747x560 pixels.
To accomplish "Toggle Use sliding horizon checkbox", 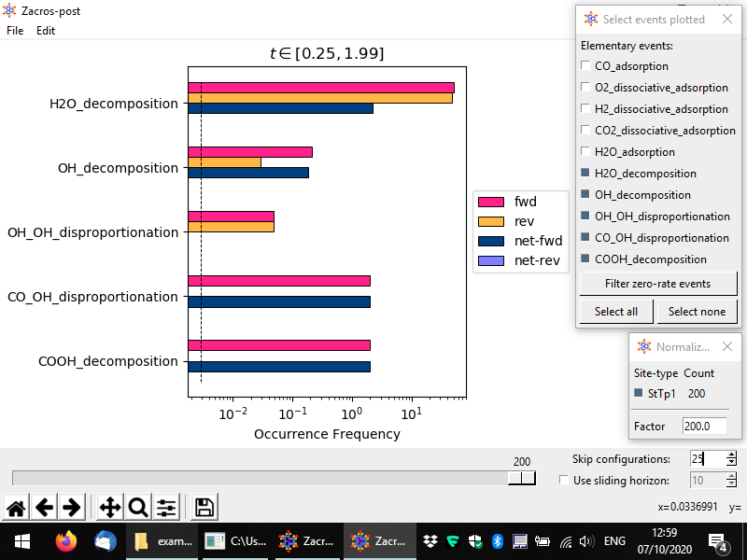I will pos(563,481).
